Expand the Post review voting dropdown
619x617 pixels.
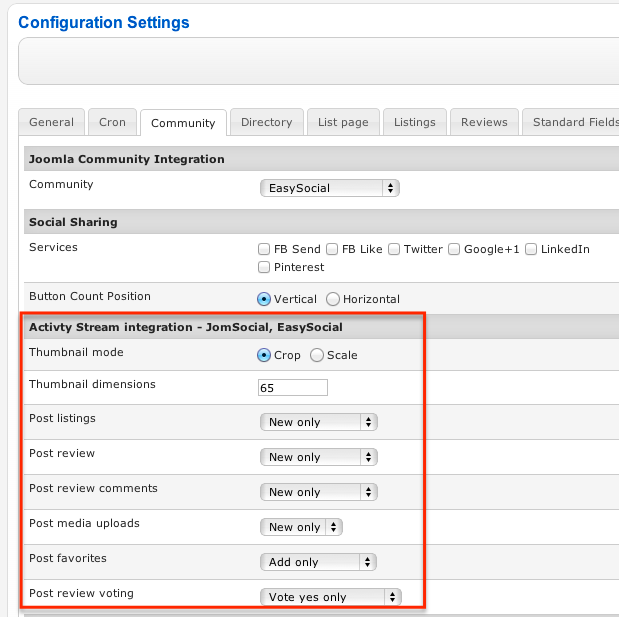(330, 597)
